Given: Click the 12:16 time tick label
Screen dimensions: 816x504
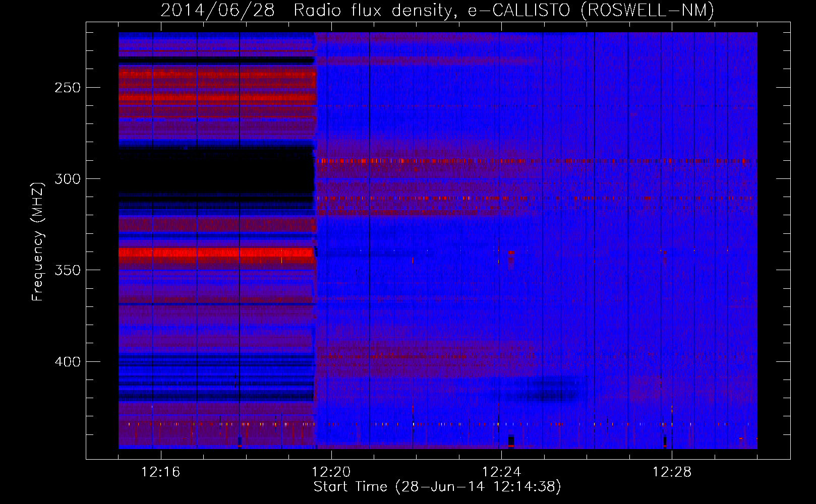Looking at the screenshot, I should tap(160, 472).
